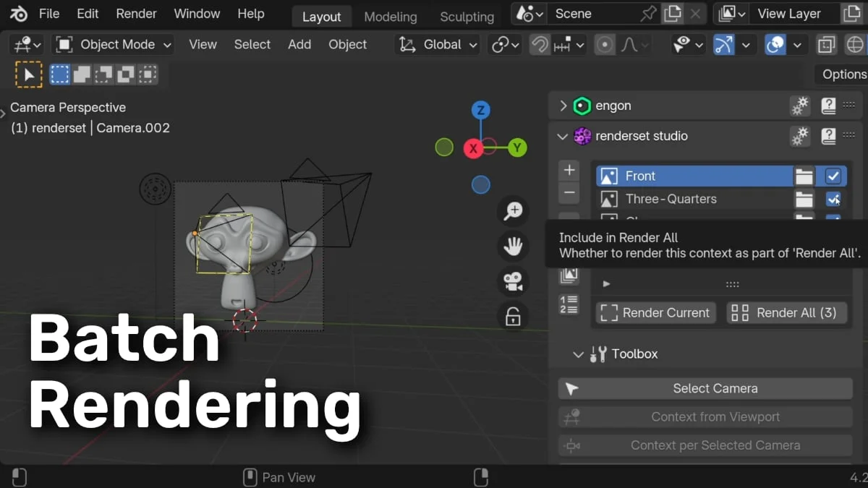Open engon preferences via its gear icon
868x488 pixels.
pos(800,106)
